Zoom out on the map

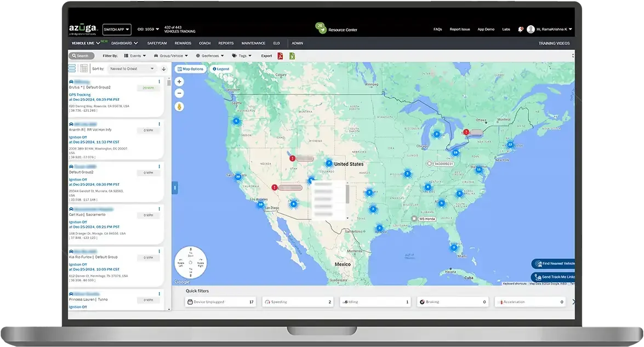179,93
